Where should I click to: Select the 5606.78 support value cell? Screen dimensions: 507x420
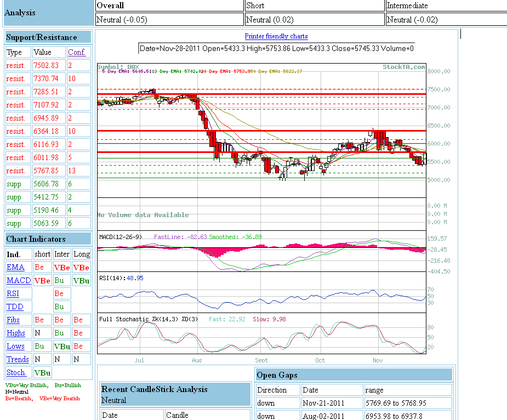coord(46,184)
